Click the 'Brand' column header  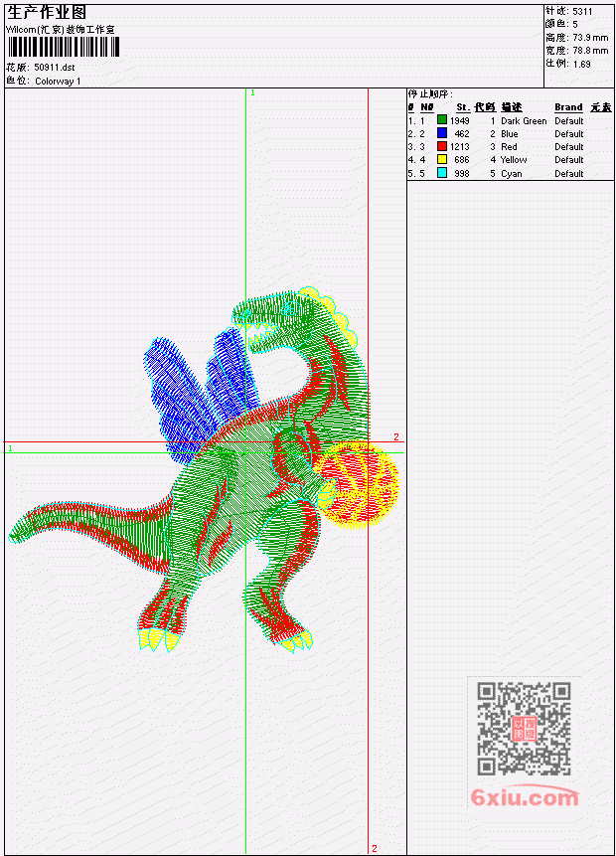click(568, 107)
